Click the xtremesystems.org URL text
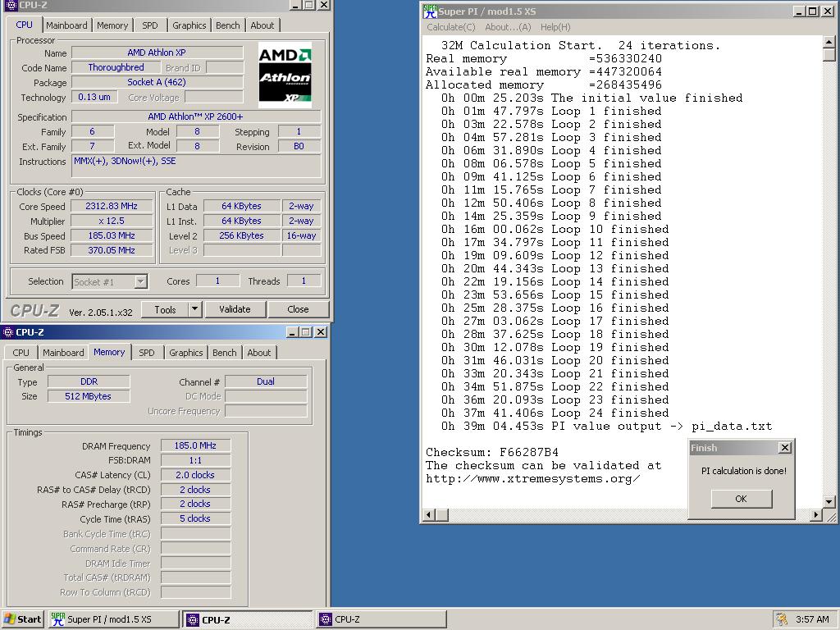 [x=533, y=479]
